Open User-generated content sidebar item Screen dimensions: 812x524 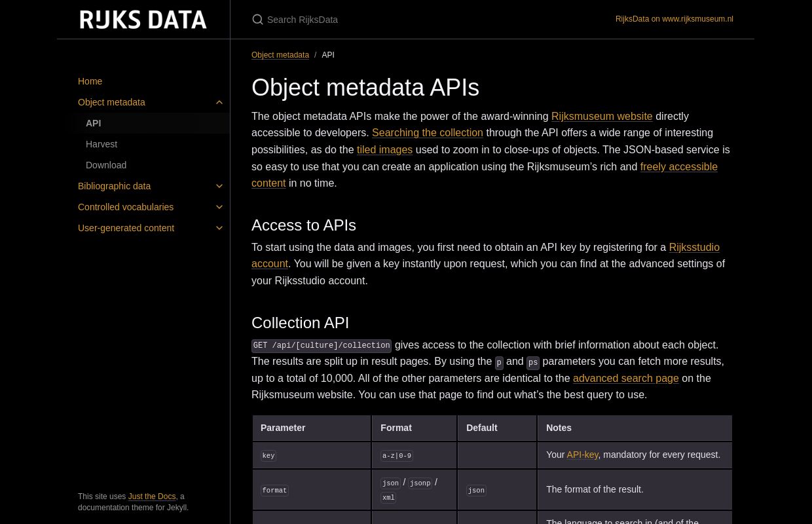[x=126, y=228]
